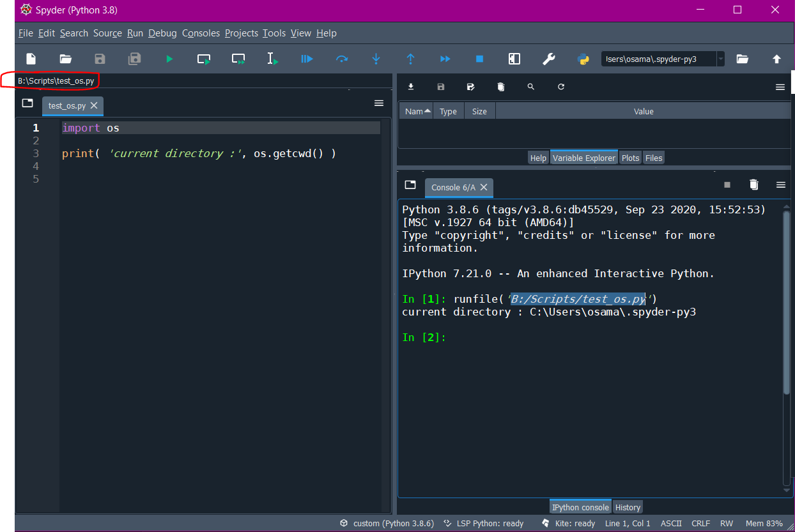Open the Projects menu

242,33
